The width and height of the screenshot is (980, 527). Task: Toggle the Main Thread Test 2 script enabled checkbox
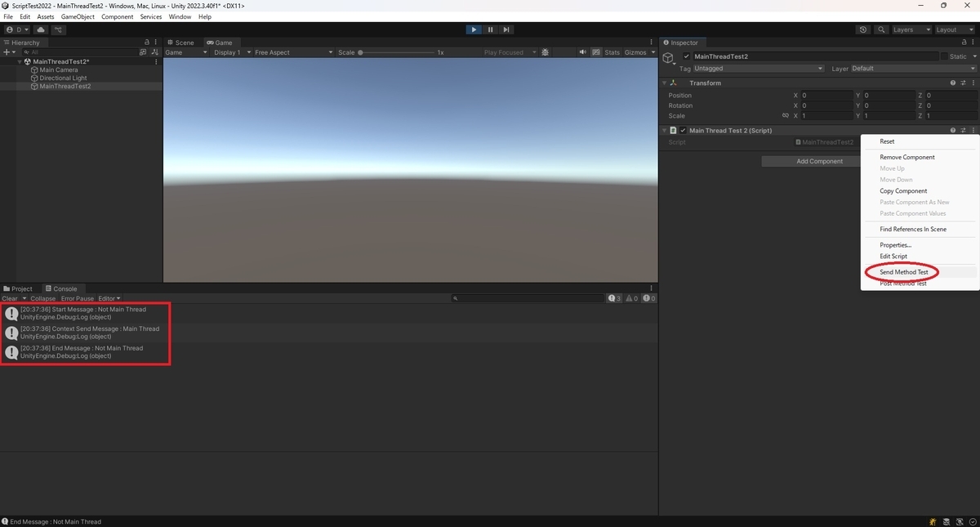tap(683, 131)
